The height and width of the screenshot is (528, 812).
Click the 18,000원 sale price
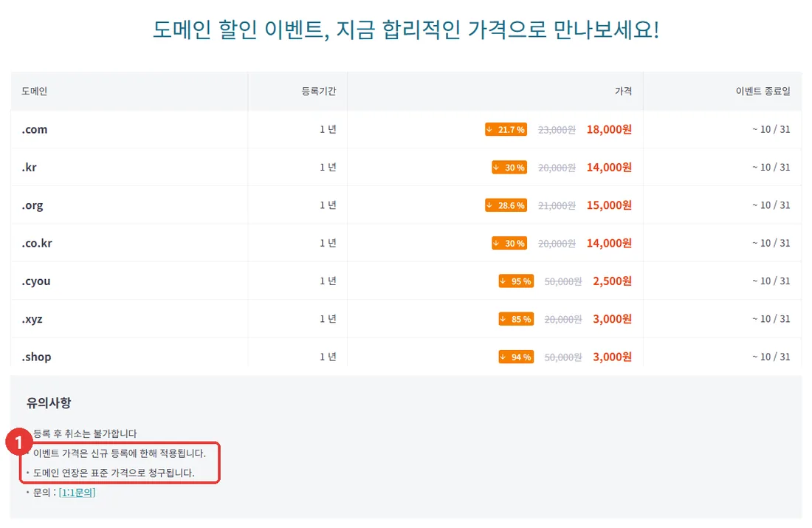tap(609, 129)
